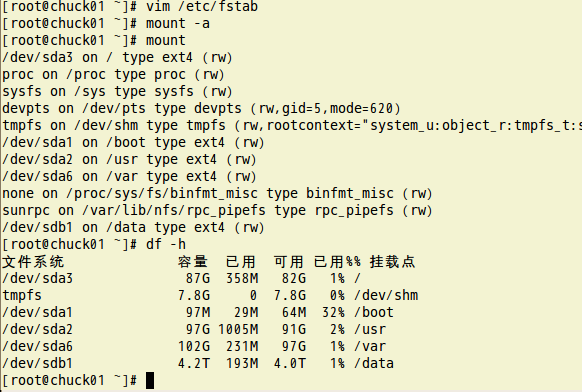The width and height of the screenshot is (582, 392).
Task: Select the '/dev/sdb1 on /data' mount line
Action: pos(133,227)
